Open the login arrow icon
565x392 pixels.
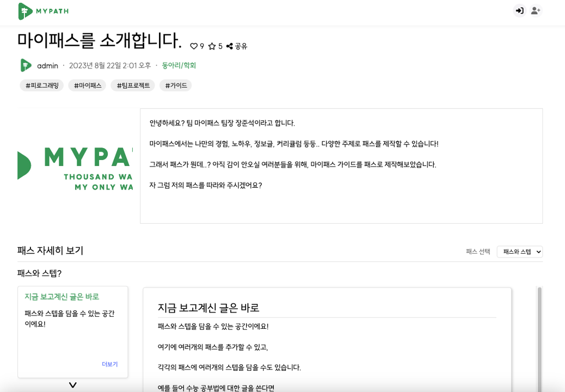[x=519, y=11]
